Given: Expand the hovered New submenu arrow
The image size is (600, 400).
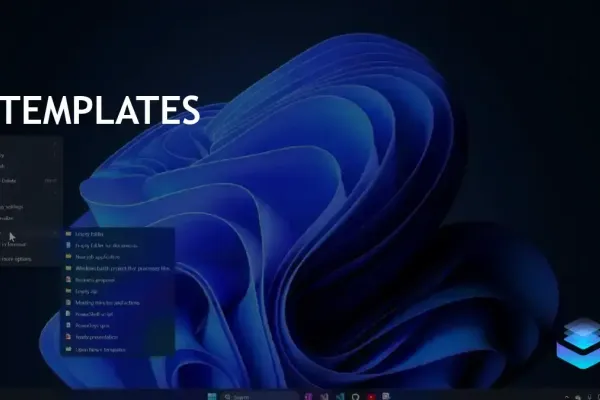Looking at the screenshot, I should click(x=55, y=233).
